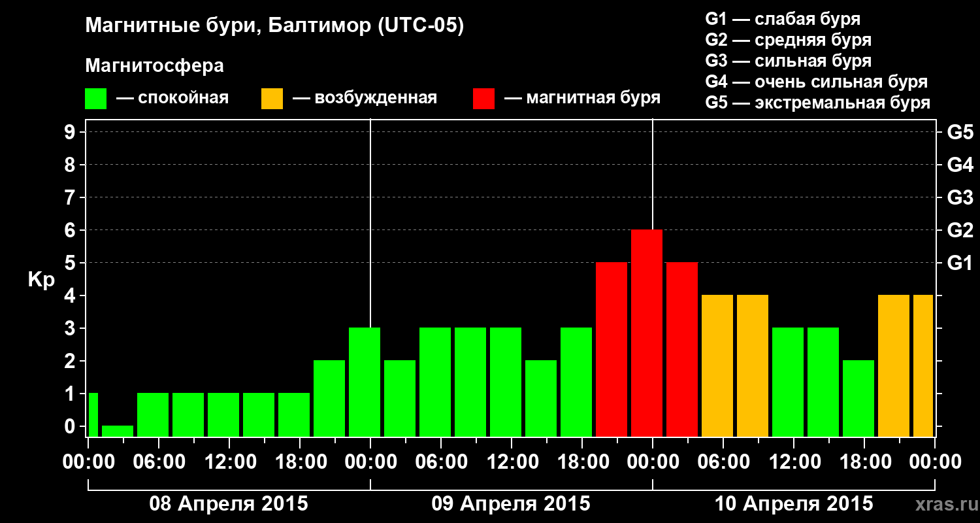
Task: Click the 'Магнитосфера' heading
Action: point(154,67)
